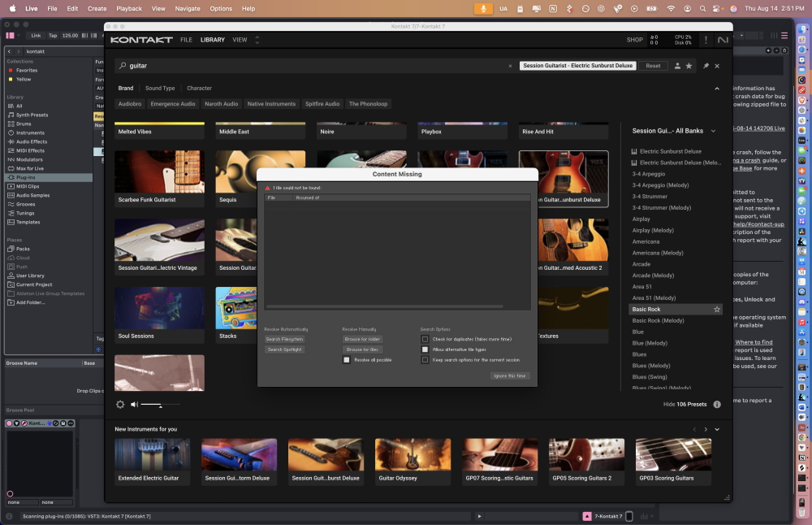Click the guitar search input field
Screen dimensions: 812x525
point(316,66)
